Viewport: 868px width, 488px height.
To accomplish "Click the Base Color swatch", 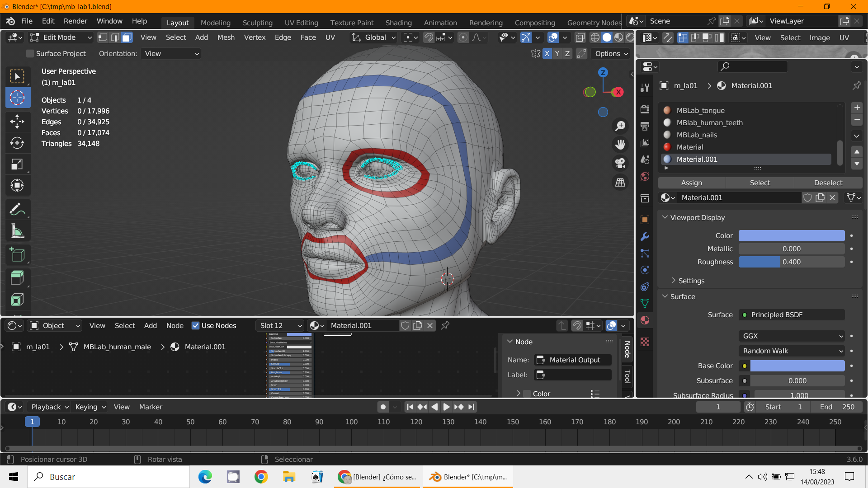I will point(797,366).
